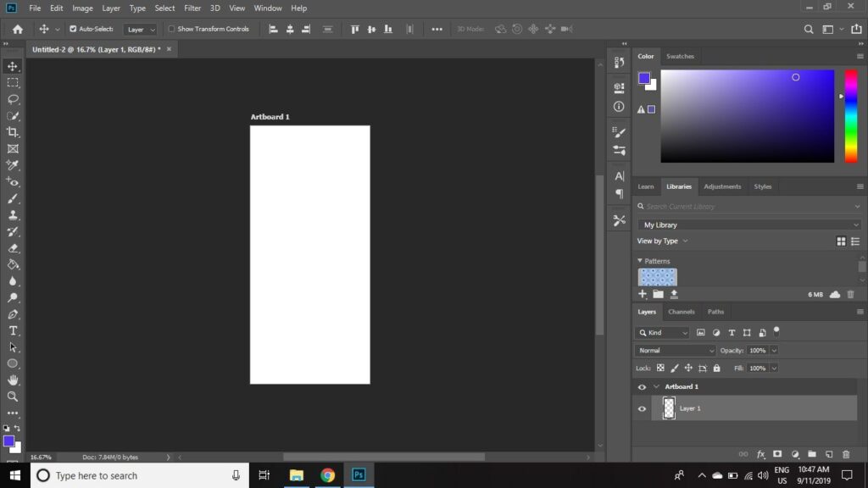Click the vertical hue slider

coord(851,116)
